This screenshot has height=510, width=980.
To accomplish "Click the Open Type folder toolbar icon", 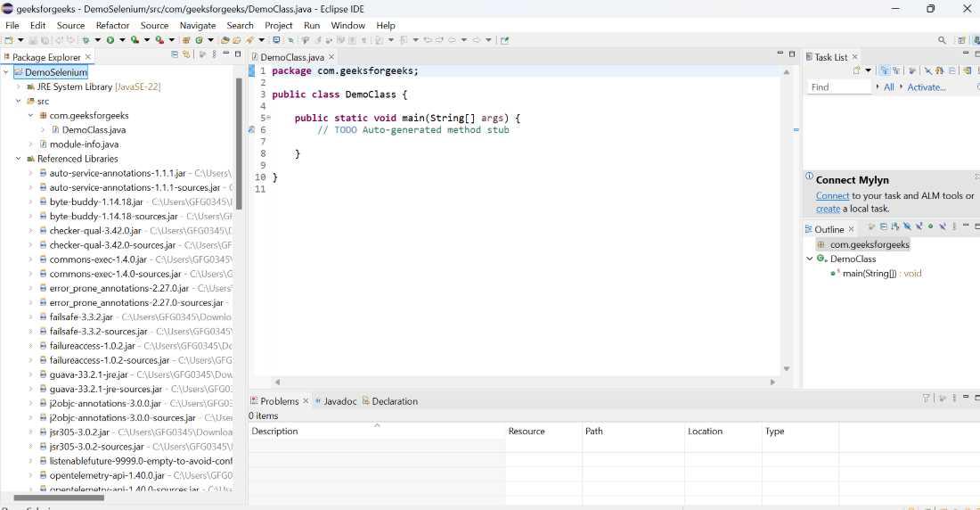I will tap(225, 40).
